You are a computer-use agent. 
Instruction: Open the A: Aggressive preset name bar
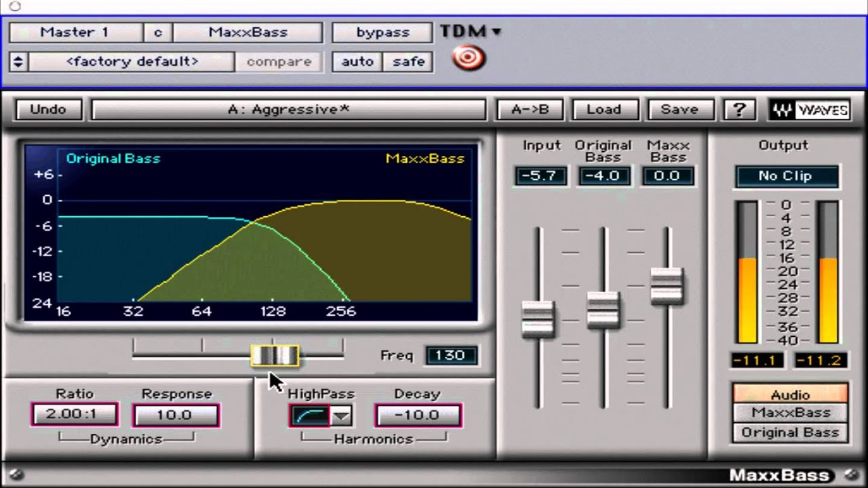[x=289, y=110]
